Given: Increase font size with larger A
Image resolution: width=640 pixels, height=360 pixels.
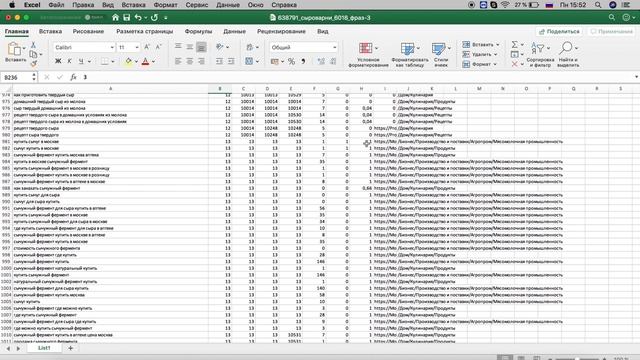Looking at the screenshot, I should point(147,47).
